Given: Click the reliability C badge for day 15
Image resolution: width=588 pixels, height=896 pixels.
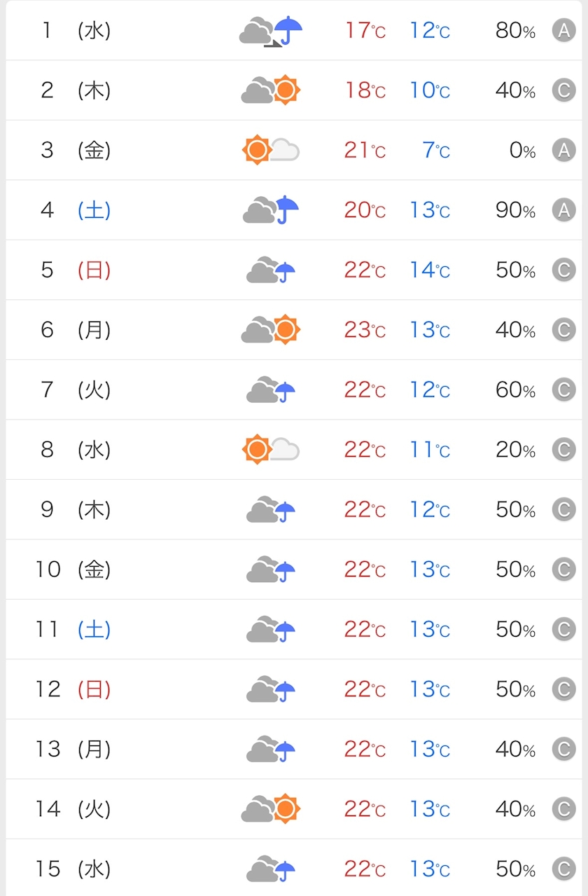Looking at the screenshot, I should click(x=563, y=869).
